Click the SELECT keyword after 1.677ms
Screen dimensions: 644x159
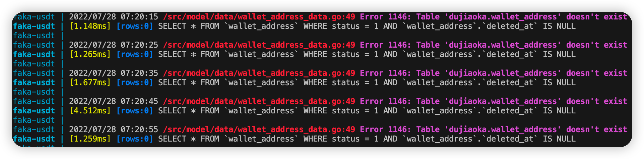[172, 83]
